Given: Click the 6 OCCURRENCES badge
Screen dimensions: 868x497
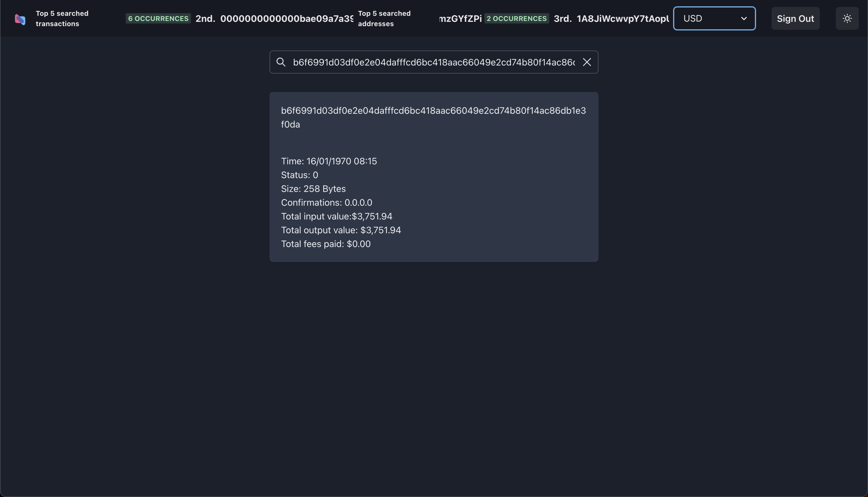Looking at the screenshot, I should pyautogui.click(x=158, y=18).
